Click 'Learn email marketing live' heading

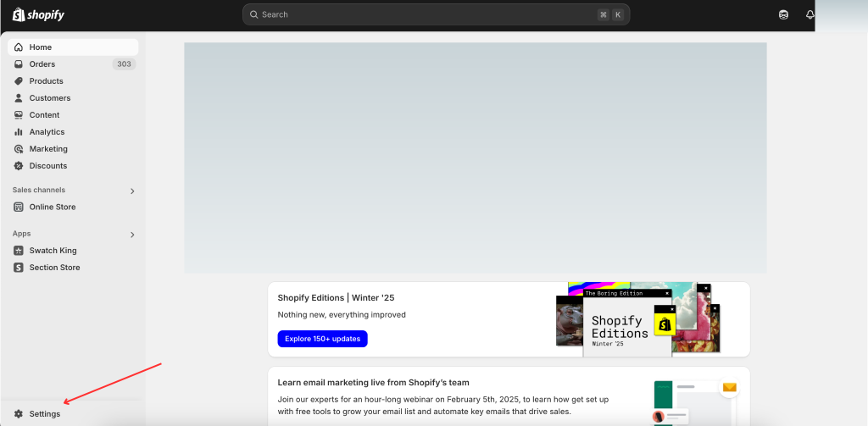point(373,382)
